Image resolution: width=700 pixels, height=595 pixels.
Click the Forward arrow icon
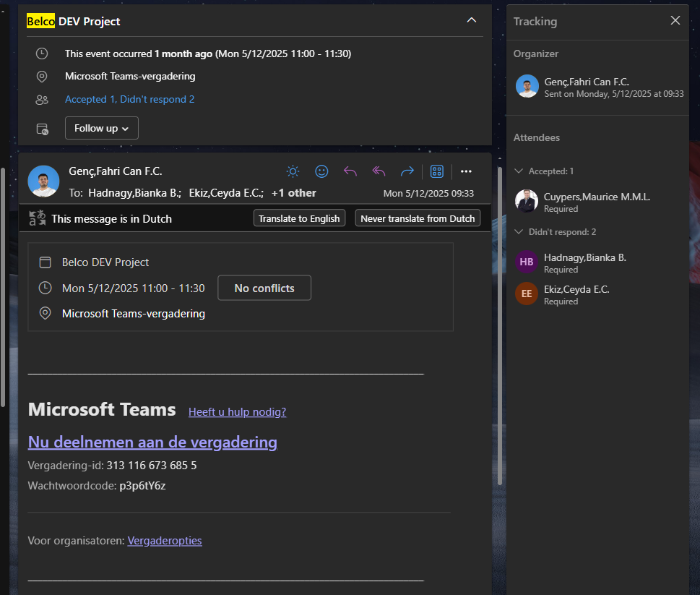[407, 171]
